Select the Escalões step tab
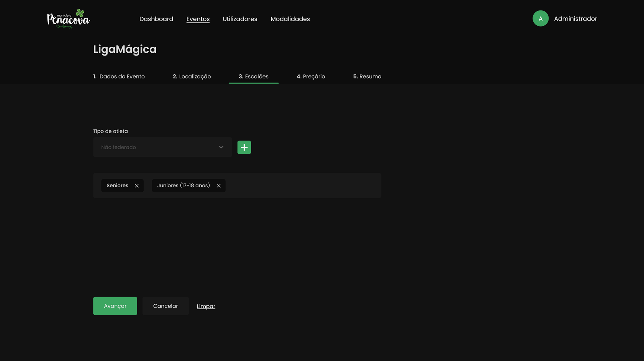This screenshot has height=361, width=644. point(254,76)
